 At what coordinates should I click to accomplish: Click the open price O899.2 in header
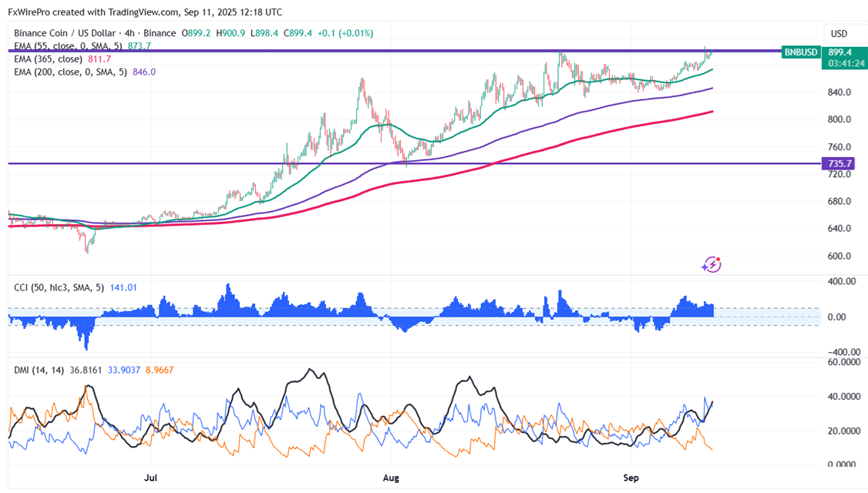tap(196, 33)
